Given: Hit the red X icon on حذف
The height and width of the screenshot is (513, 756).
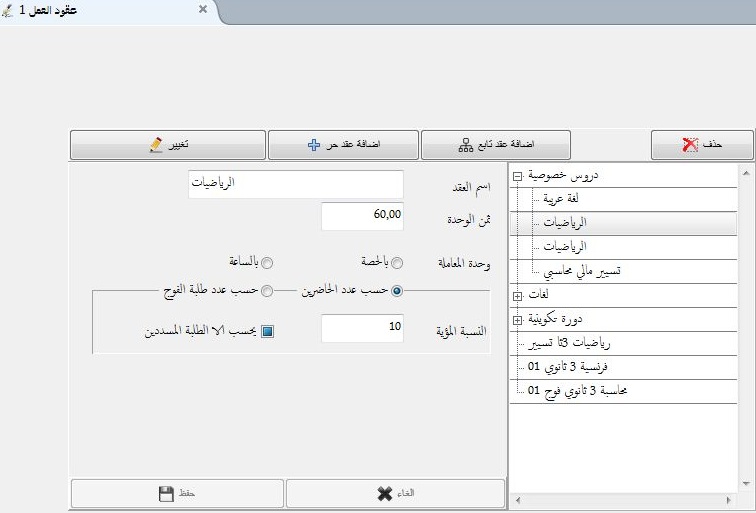Looking at the screenshot, I should (690, 145).
